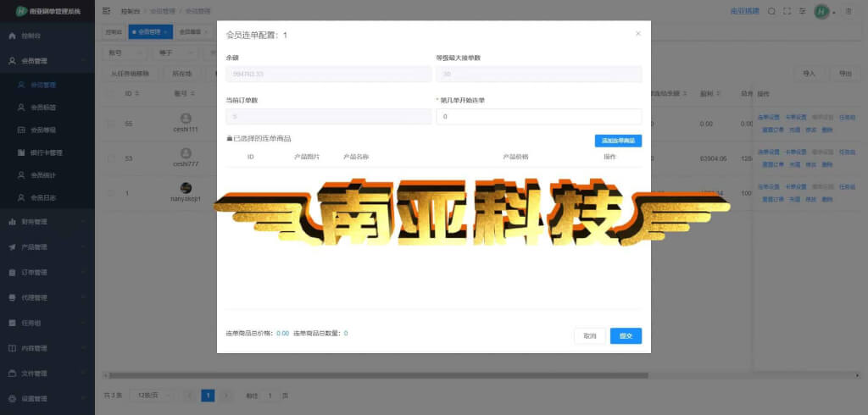Click 连单设置 in the ID 55 row
The image size is (868, 415).
tap(768, 118)
